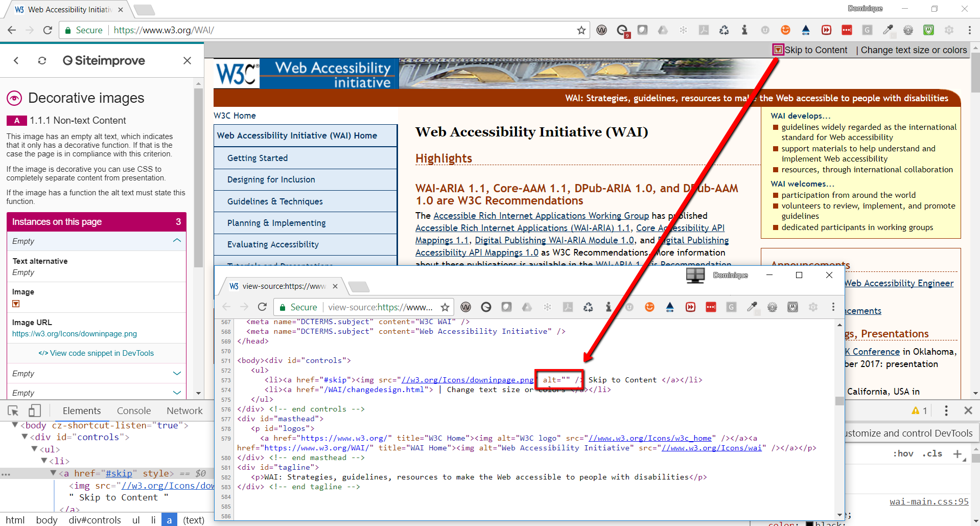Toggle the DevTools device toolbar

[34, 410]
